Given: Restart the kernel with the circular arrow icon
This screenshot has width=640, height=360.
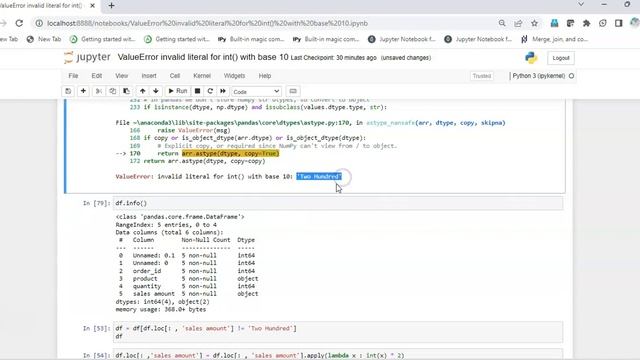Looking at the screenshot, I should pyautogui.click(x=210, y=91).
